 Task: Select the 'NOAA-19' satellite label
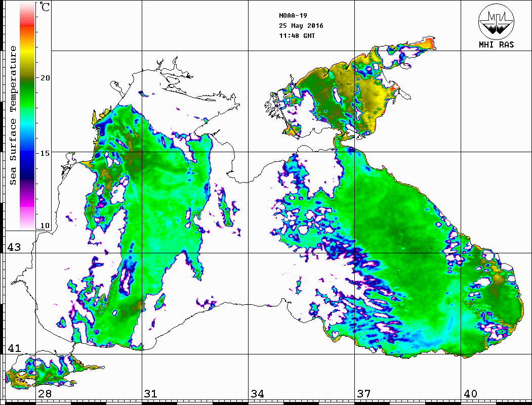[293, 16]
